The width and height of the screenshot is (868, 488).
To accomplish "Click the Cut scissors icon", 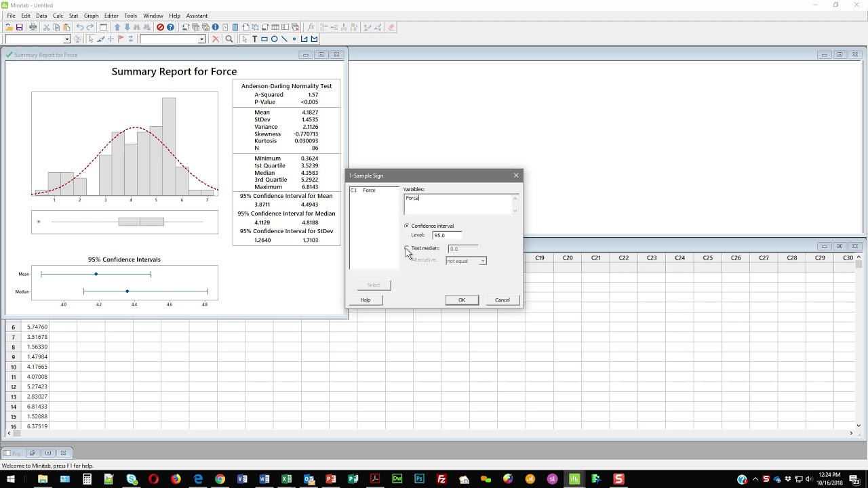I will [x=46, y=27].
